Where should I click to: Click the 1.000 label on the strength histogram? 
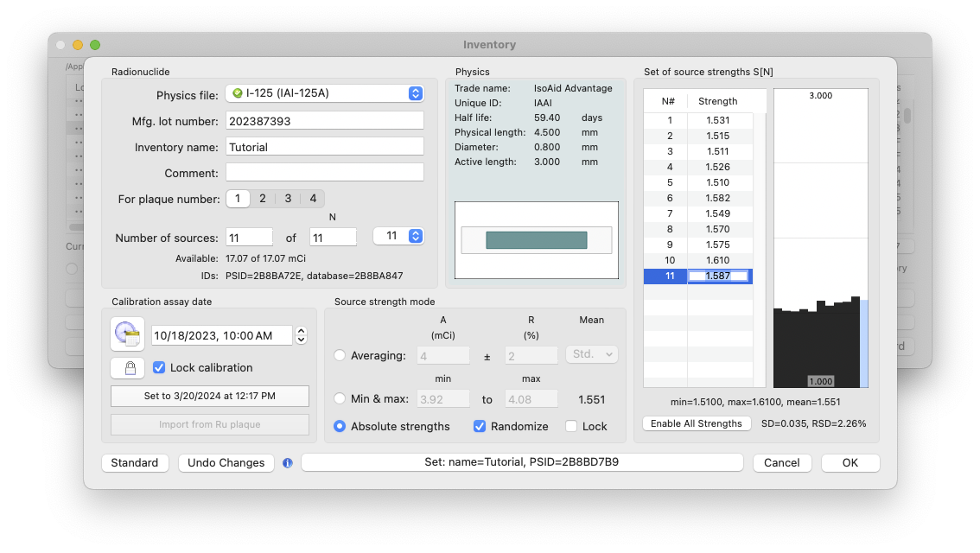point(821,381)
